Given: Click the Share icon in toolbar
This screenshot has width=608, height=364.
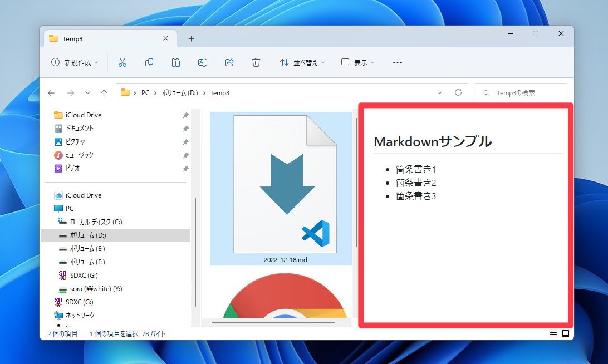Looking at the screenshot, I should (x=229, y=62).
